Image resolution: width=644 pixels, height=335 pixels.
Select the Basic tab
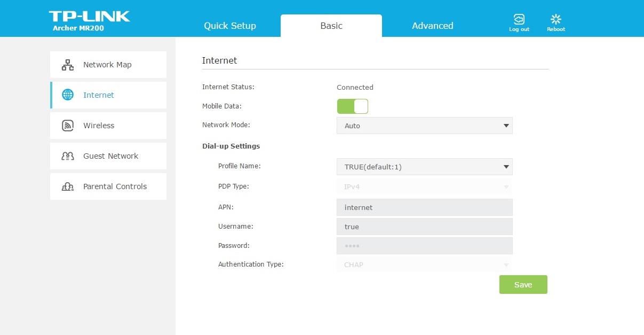pos(331,26)
